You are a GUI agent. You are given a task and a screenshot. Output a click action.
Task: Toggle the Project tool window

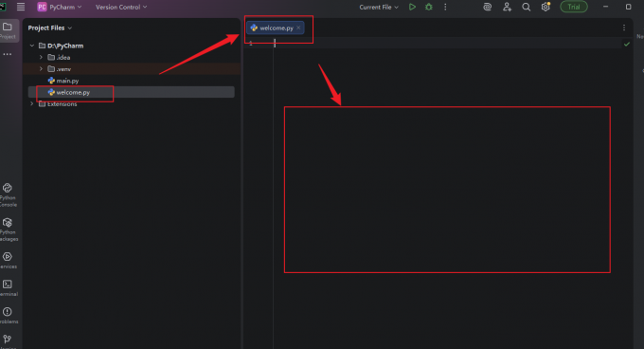click(8, 30)
